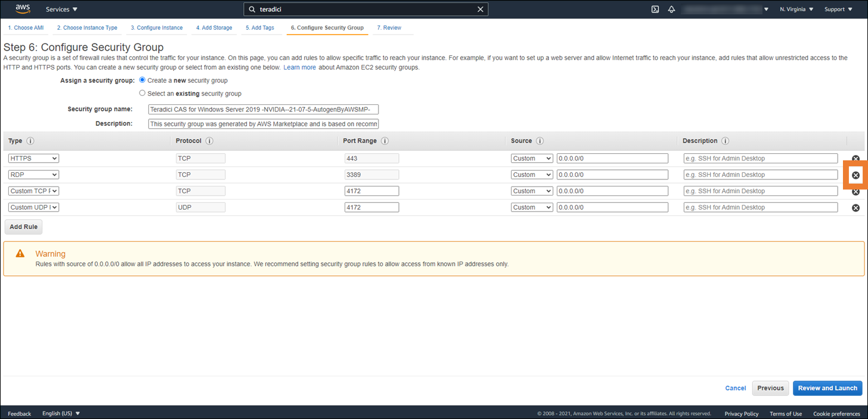Edit the HTTPS rule source CIDR

(x=613, y=159)
